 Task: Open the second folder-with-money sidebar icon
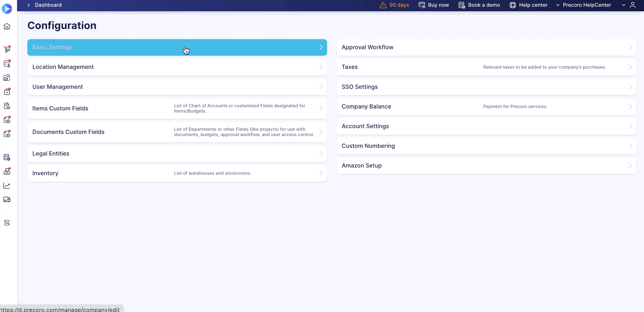coord(7,134)
